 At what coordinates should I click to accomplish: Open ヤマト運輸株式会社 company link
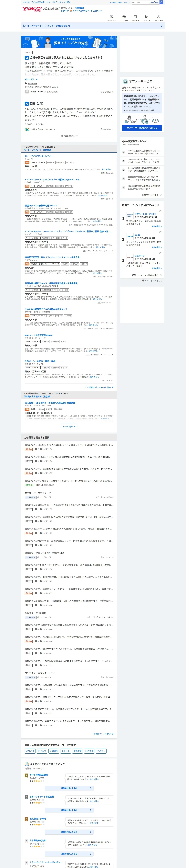[39, 775]
